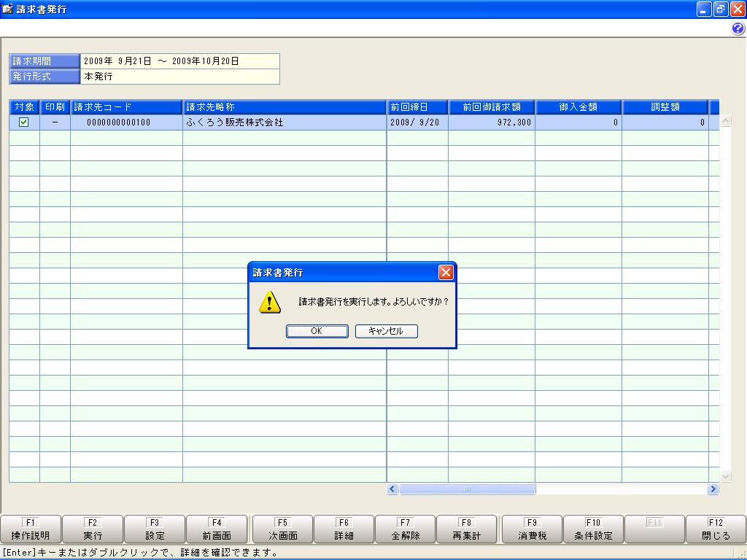Open F10 条件設定 condition settings

(x=593, y=529)
